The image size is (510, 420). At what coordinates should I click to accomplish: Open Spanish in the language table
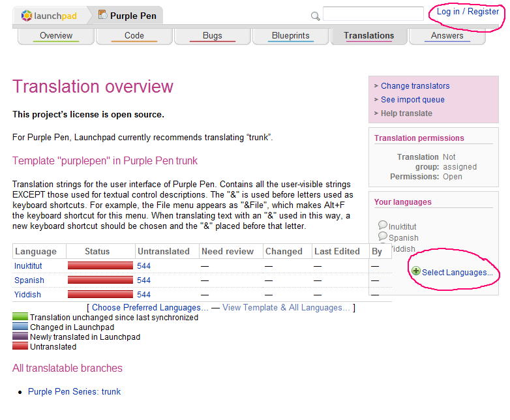click(29, 280)
